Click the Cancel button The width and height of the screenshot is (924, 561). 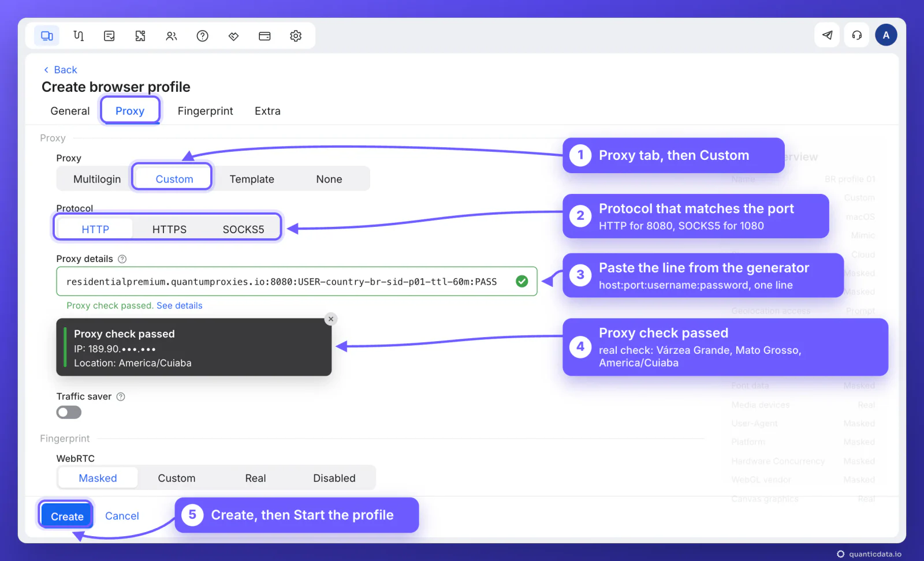[122, 516]
